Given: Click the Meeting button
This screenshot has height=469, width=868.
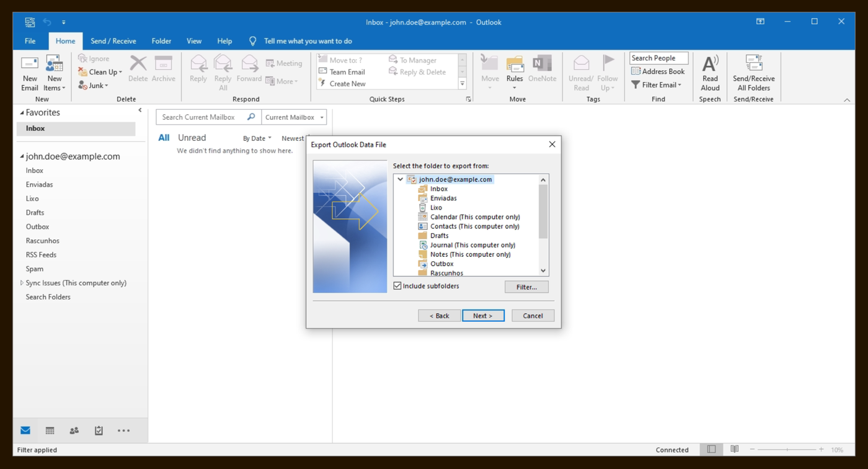Looking at the screenshot, I should coord(284,63).
